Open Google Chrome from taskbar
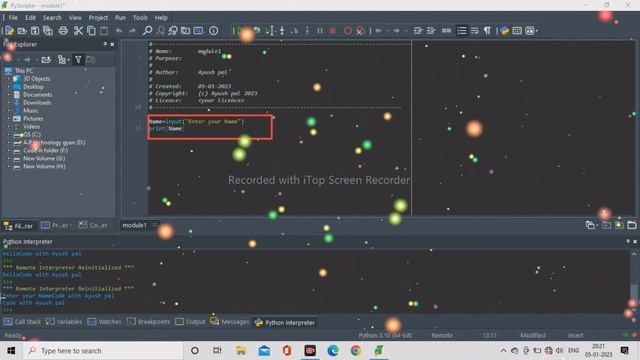640x360 pixels. click(356, 351)
